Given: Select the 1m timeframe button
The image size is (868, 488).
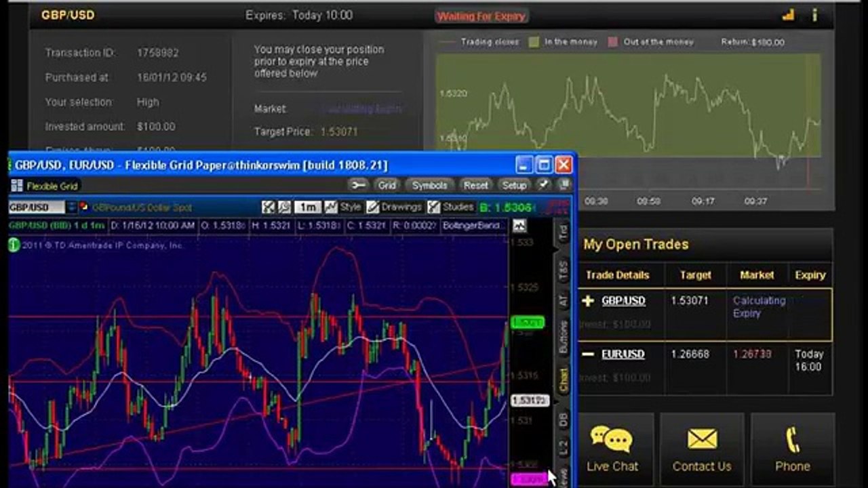Looking at the screenshot, I should pos(308,207).
